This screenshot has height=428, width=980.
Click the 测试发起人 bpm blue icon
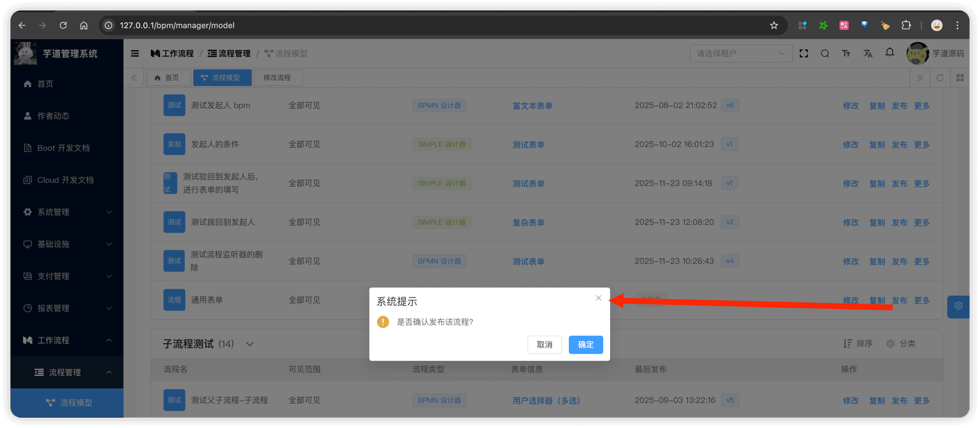[174, 105]
